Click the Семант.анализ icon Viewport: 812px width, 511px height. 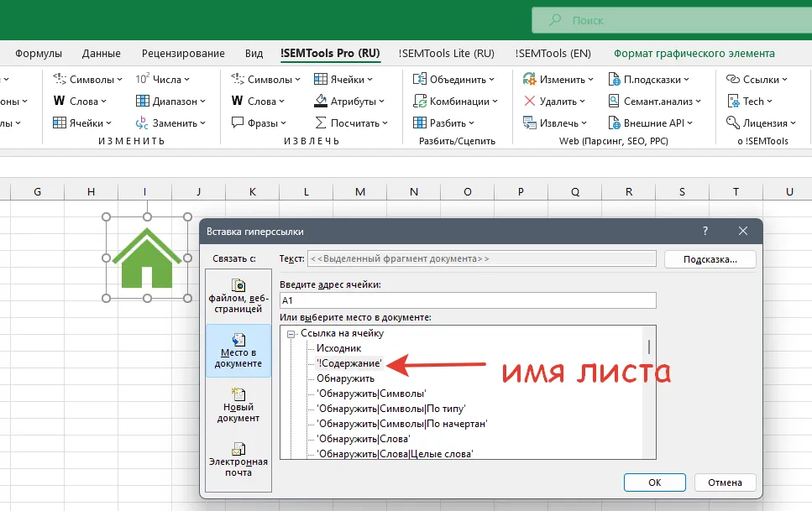[x=614, y=101]
